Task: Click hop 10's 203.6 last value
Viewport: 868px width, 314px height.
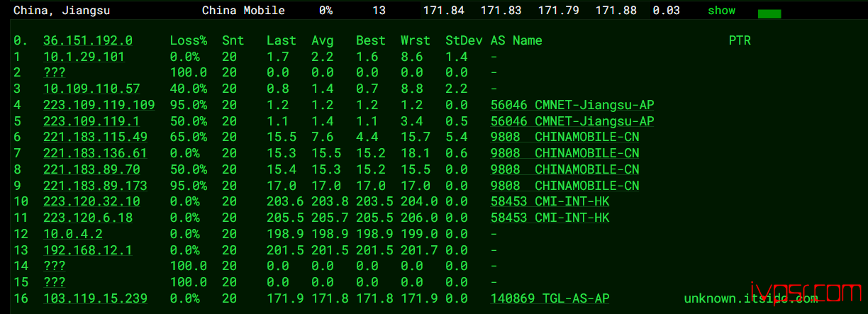Action: click(285, 201)
